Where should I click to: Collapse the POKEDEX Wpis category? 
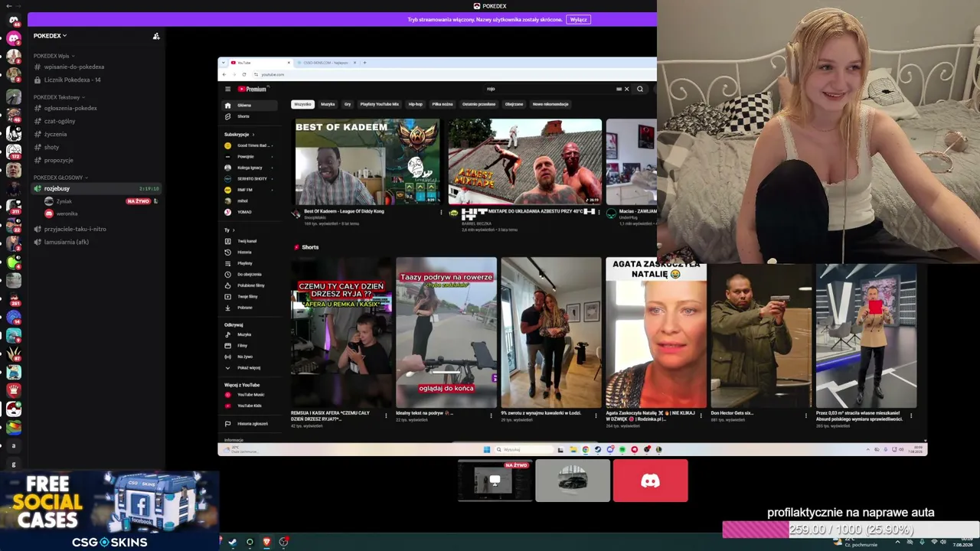point(54,56)
